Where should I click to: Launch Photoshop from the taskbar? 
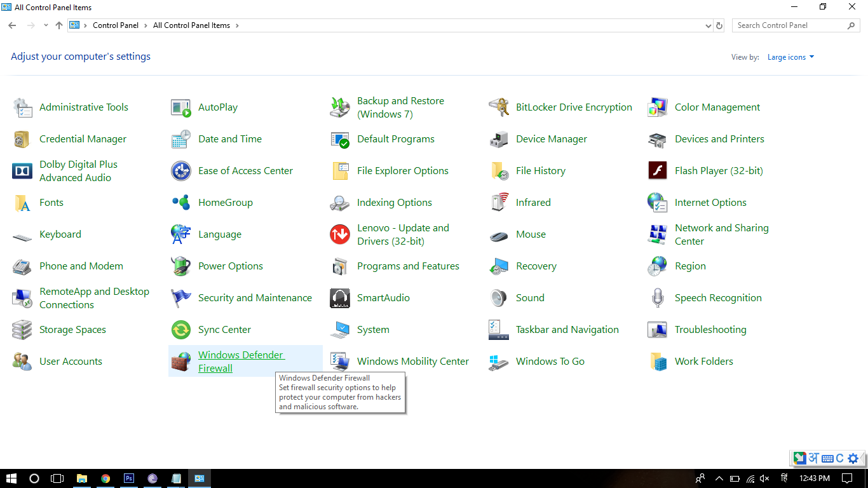coord(129,478)
